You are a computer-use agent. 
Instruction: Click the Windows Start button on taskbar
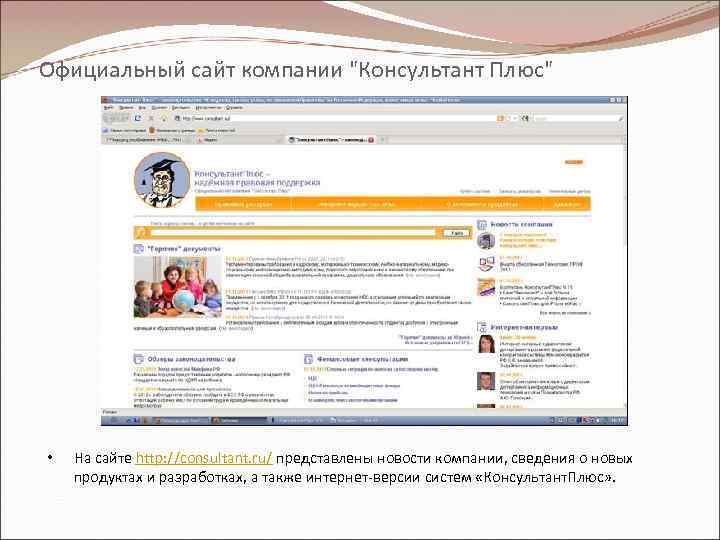[113, 420]
